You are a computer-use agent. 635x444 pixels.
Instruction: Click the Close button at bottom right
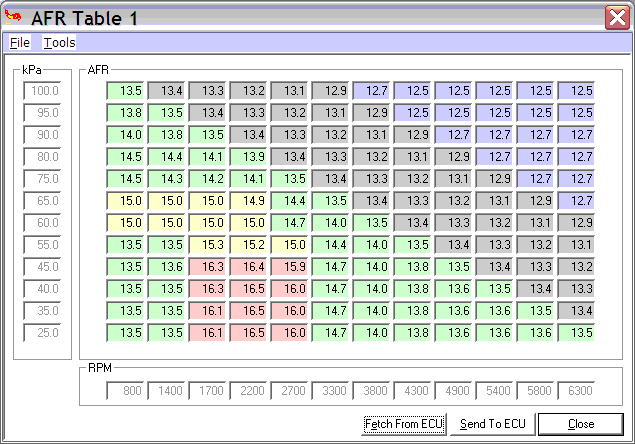tap(580, 424)
